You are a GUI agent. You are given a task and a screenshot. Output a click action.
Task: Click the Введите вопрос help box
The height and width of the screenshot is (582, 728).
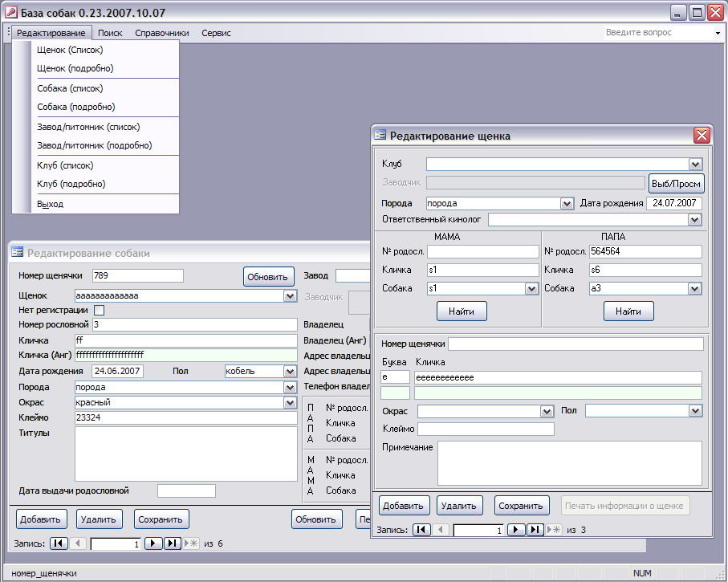click(658, 33)
